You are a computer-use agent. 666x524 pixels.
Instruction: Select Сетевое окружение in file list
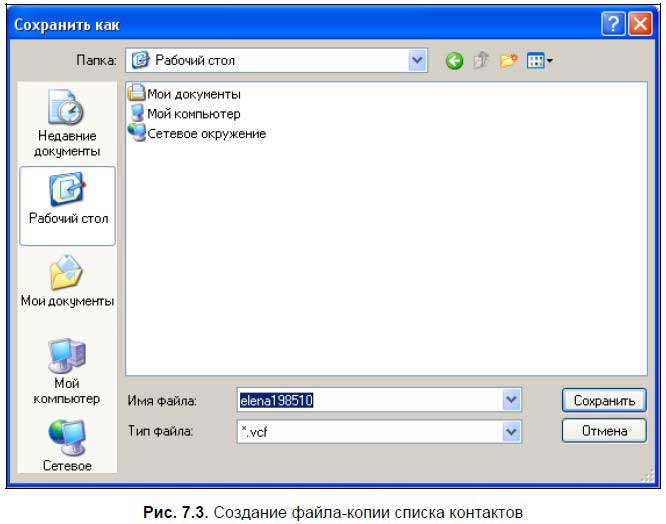(206, 133)
